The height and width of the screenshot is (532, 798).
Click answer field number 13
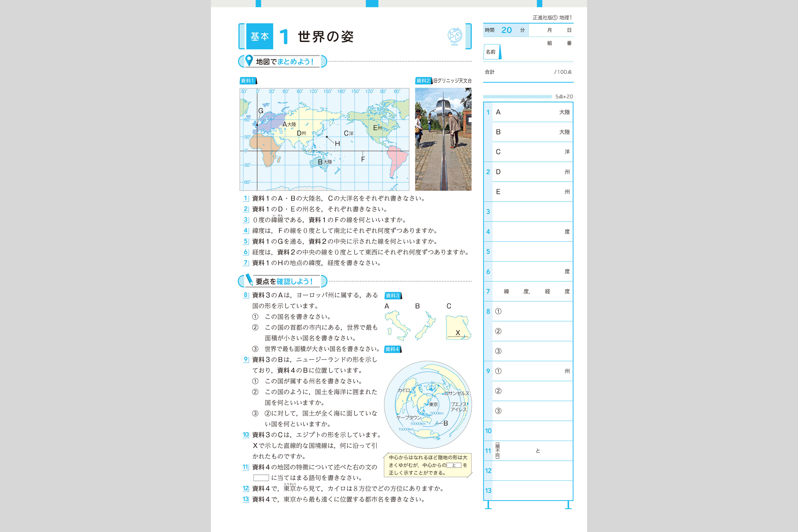coord(532,491)
